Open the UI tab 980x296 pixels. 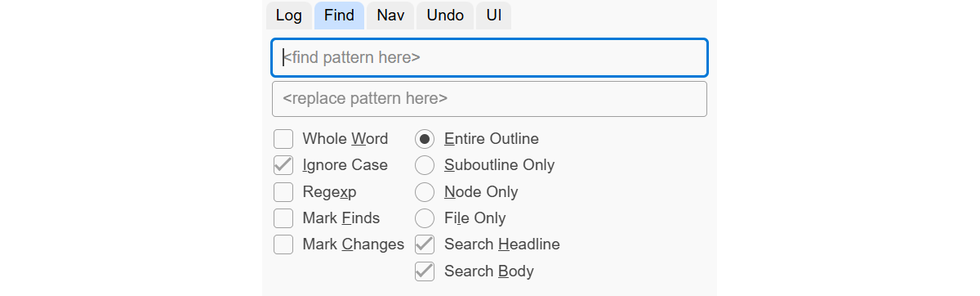tap(493, 16)
